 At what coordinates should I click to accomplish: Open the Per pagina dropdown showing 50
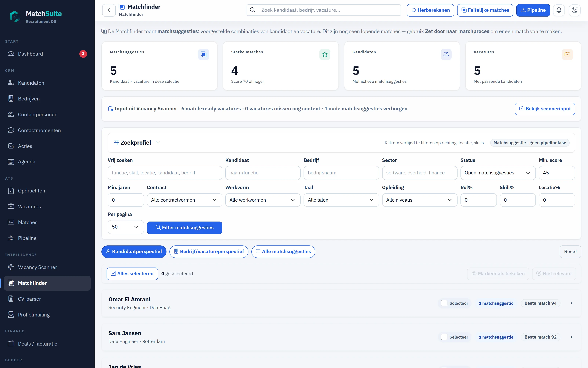point(126,227)
